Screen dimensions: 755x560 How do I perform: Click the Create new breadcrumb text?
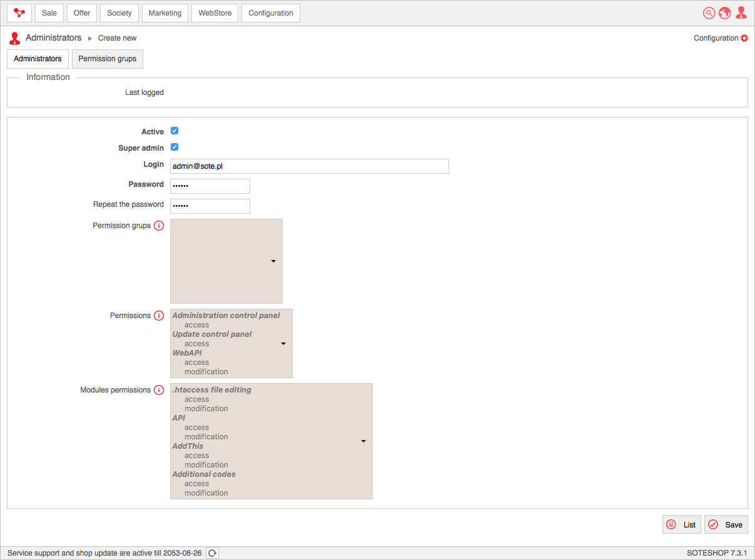pos(118,38)
